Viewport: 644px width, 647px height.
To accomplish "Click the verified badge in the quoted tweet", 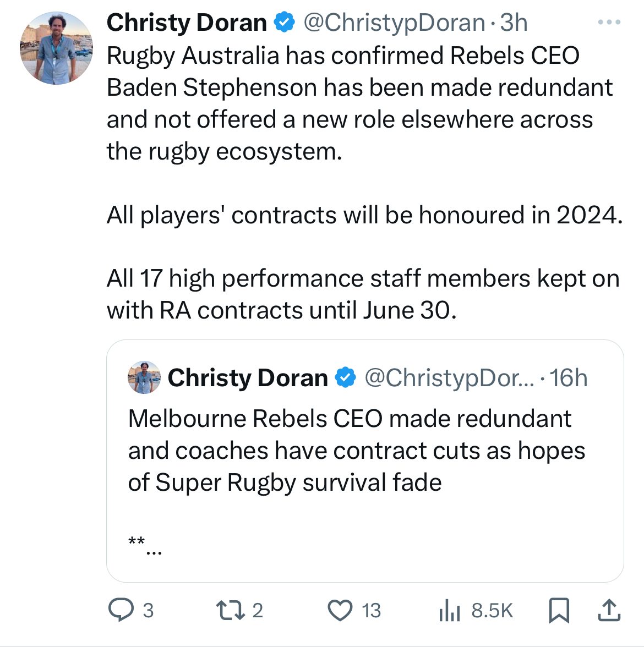I will pyautogui.click(x=346, y=378).
